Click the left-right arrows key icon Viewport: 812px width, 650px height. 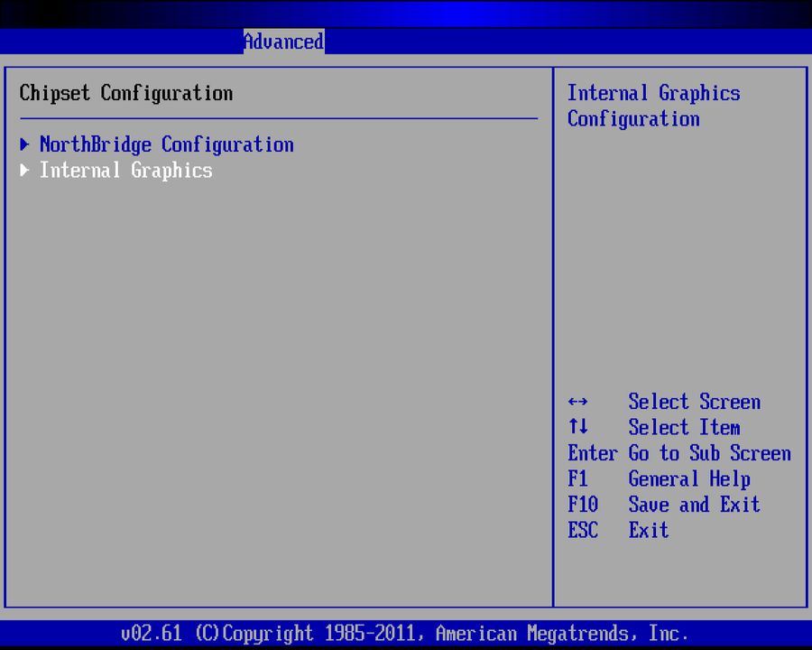point(577,402)
